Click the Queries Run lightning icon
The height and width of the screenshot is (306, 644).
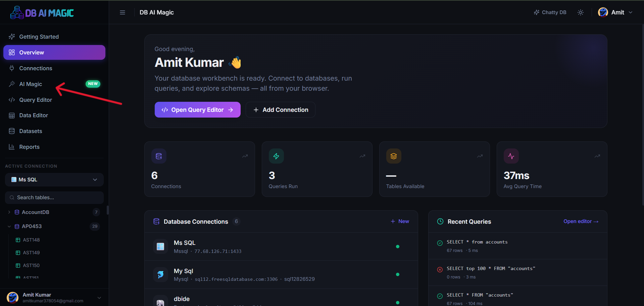(x=276, y=156)
